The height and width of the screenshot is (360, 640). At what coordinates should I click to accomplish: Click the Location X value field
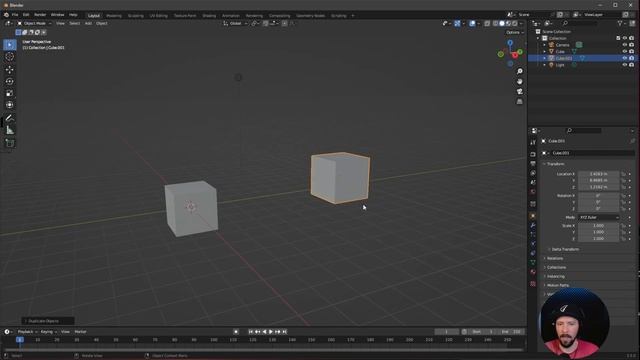(598, 174)
